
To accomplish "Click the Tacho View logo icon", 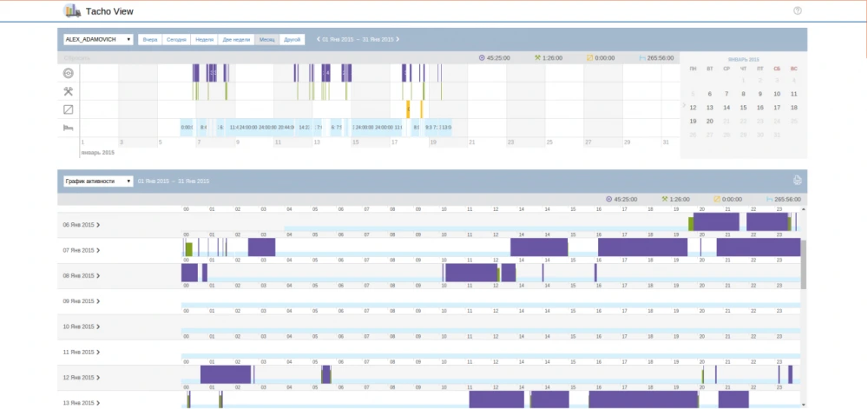I will point(70,11).
